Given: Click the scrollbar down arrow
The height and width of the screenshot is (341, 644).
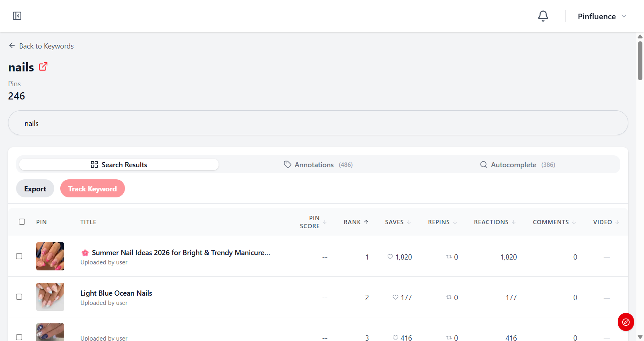Looking at the screenshot, I should pyautogui.click(x=640, y=337).
